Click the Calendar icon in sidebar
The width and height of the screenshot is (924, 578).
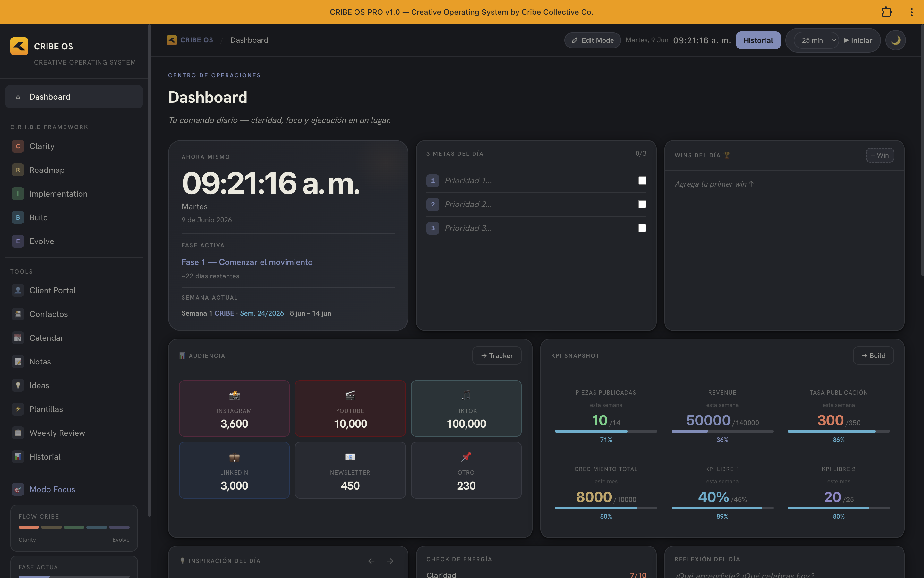point(18,338)
